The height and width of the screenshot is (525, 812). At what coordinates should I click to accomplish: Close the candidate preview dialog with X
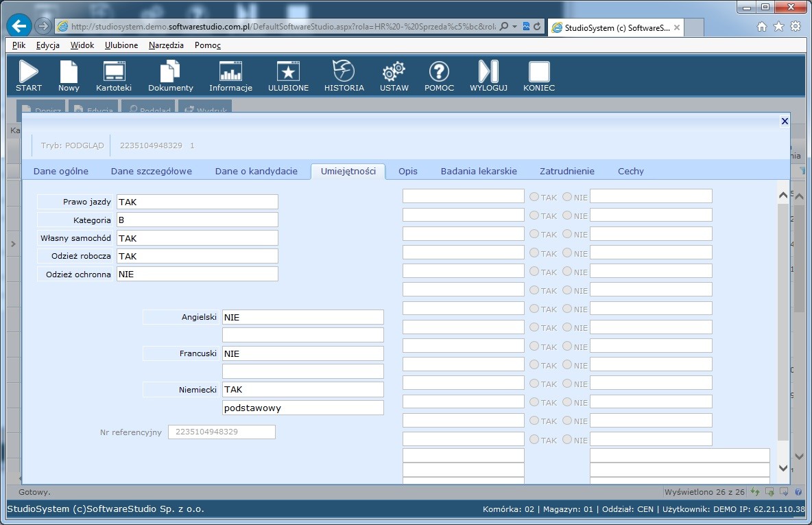[x=785, y=121]
